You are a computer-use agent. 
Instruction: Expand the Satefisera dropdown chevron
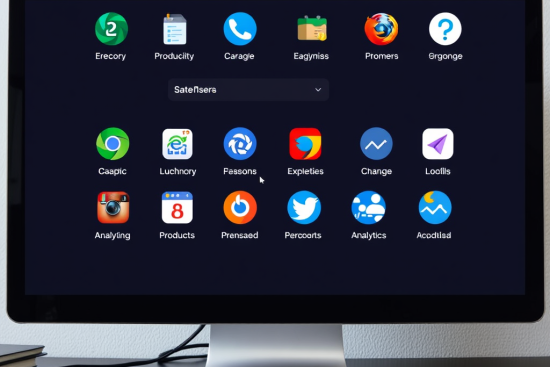coord(318,90)
